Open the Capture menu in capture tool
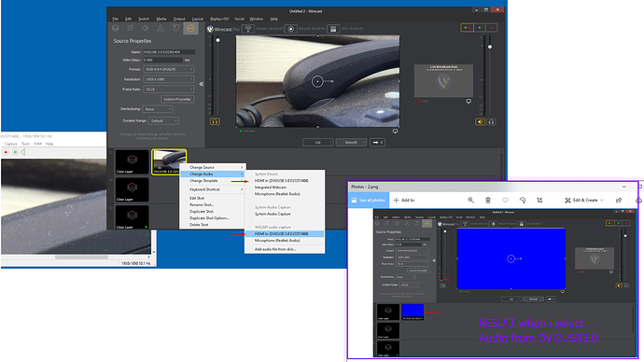644x362 pixels. [x=10, y=144]
